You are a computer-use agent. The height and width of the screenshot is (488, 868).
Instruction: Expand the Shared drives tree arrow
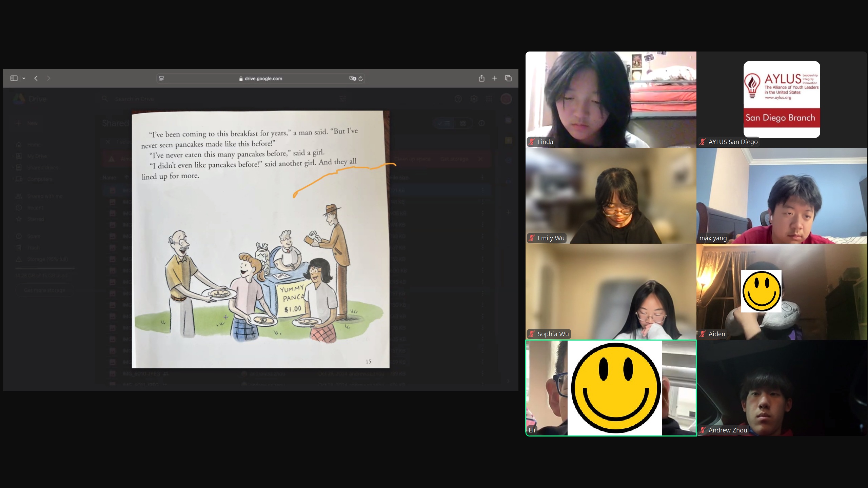[x=13, y=168]
